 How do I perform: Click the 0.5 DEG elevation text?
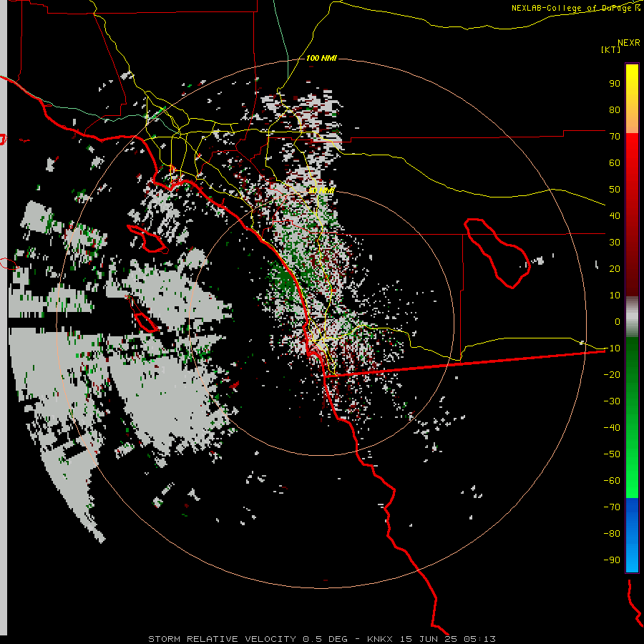coord(326,639)
